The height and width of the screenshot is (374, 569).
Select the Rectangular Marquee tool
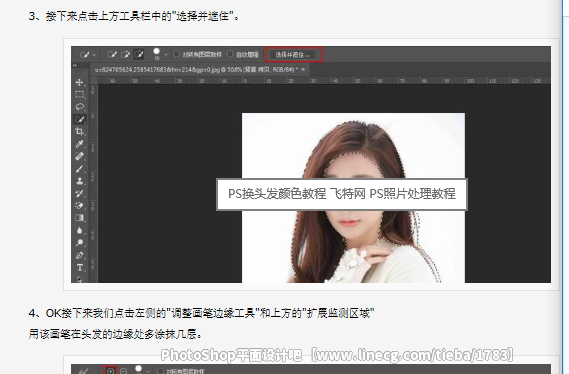tap(79, 94)
